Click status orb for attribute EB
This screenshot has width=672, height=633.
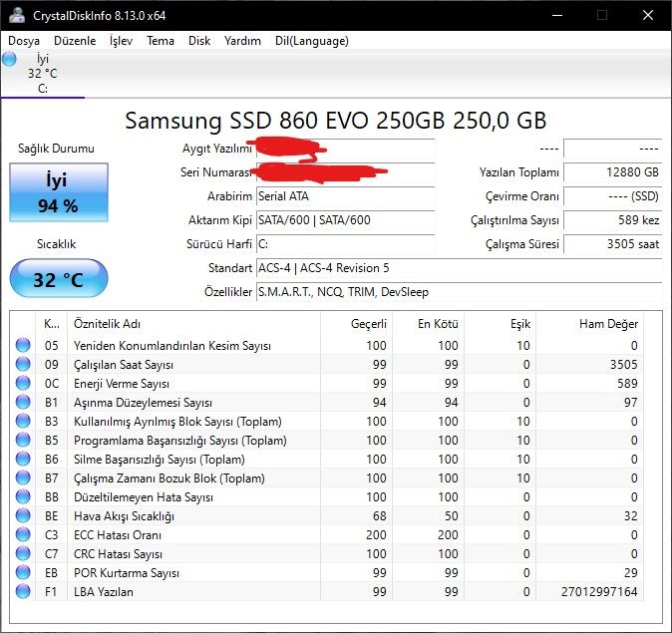pyautogui.click(x=23, y=572)
